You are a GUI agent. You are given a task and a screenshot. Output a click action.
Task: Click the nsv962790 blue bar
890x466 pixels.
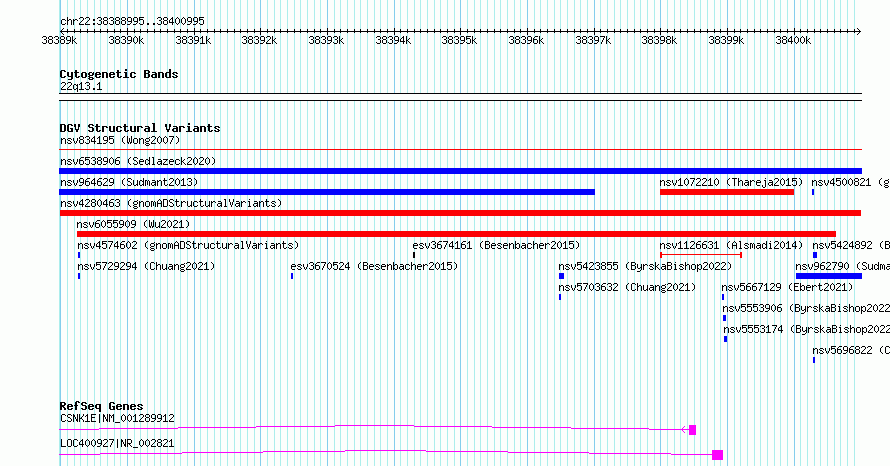tap(829, 276)
